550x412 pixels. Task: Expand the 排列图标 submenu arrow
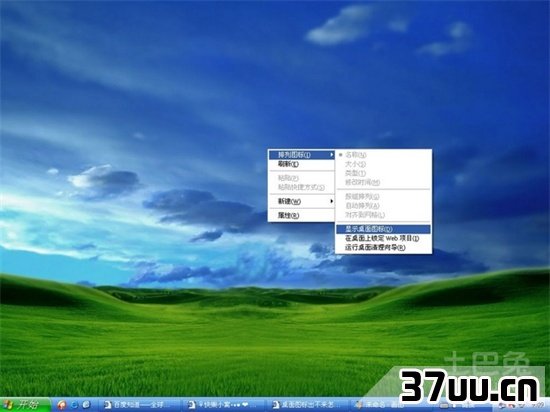click(331, 155)
